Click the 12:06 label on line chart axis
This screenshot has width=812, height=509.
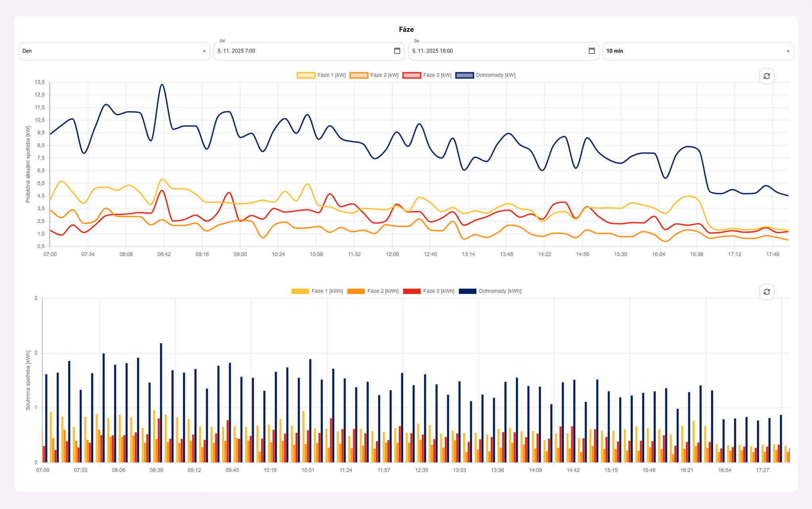click(393, 254)
